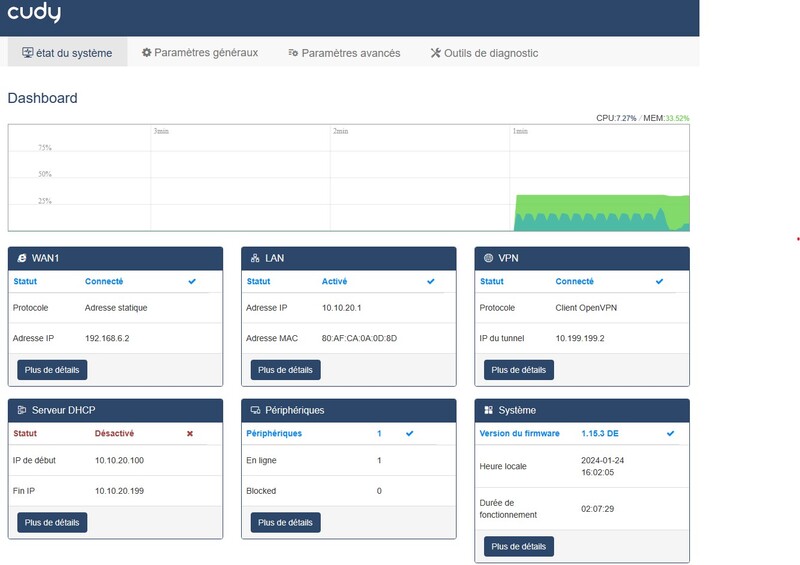Click the Système panel icon
The height and width of the screenshot is (565, 800).
tap(488, 410)
